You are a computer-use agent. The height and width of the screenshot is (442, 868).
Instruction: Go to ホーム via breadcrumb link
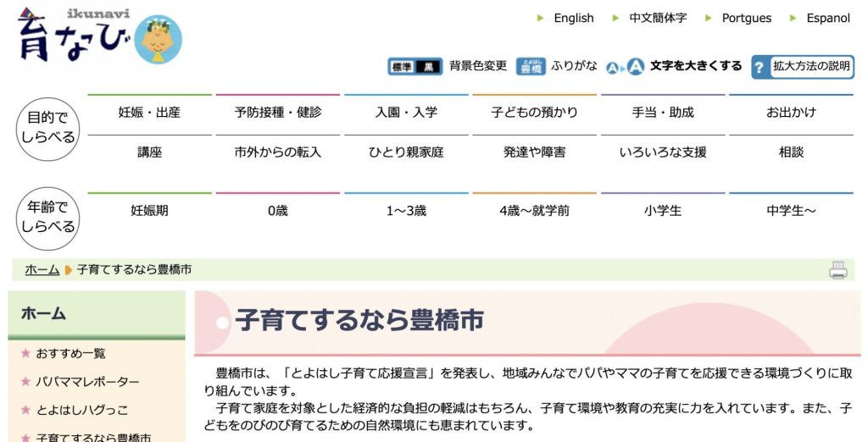(x=42, y=270)
